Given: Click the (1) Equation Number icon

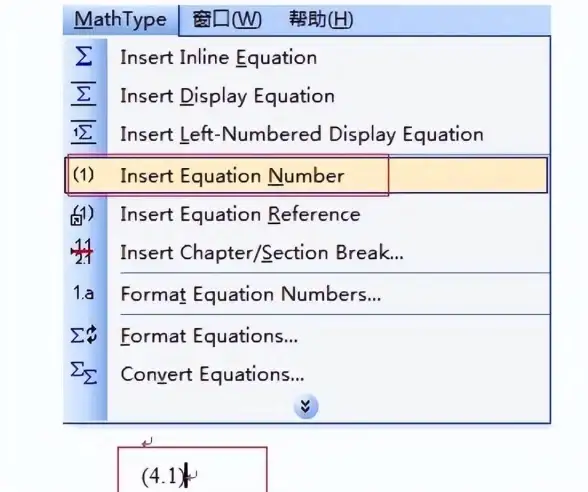Looking at the screenshot, I should 83,175.
